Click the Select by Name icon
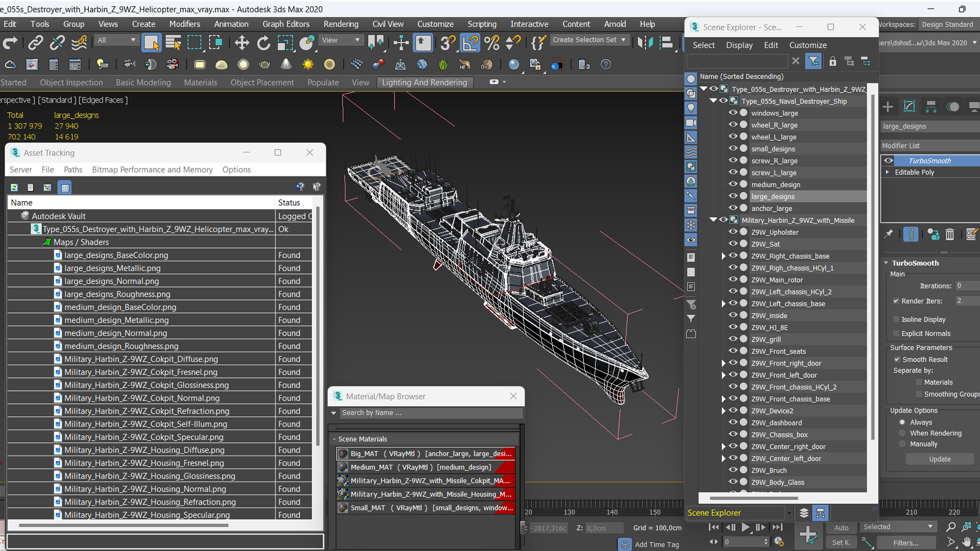The height and width of the screenshot is (551, 980). pos(174,43)
